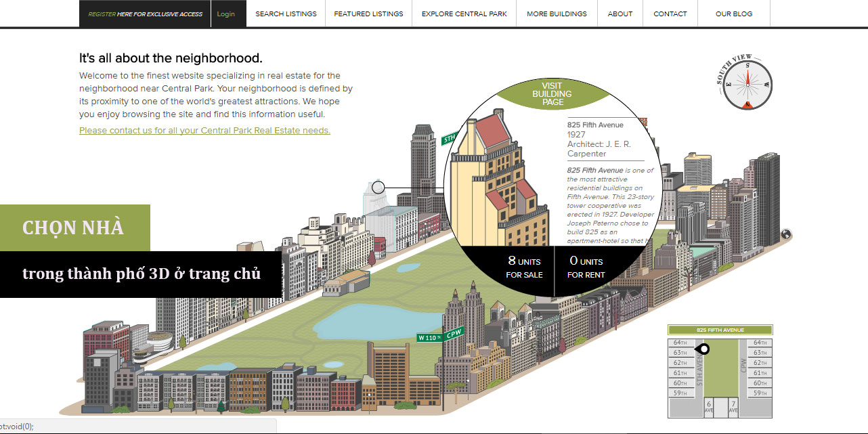Select 6 Ave block on the mini map
The height and width of the screenshot is (434, 868).
pyautogui.click(x=709, y=407)
